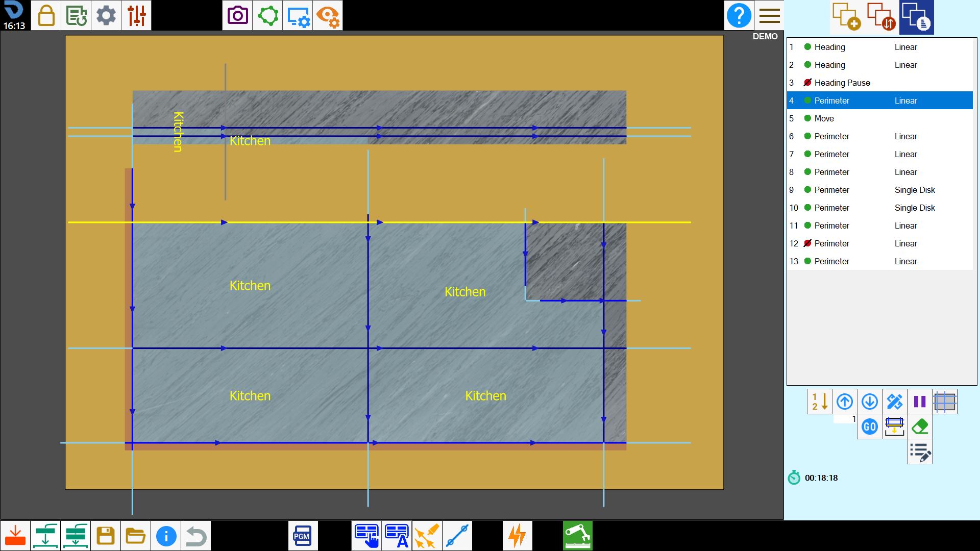
Task: Open the monitor settings icon
Action: tap(298, 15)
